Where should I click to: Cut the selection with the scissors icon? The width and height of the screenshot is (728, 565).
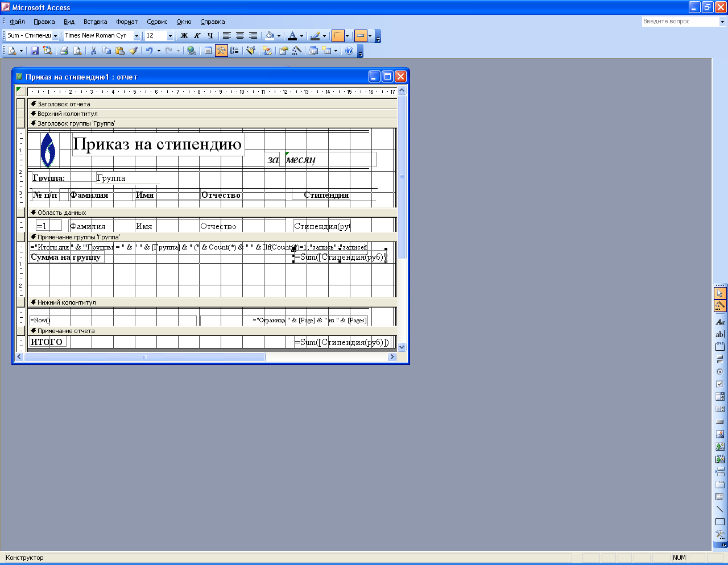point(94,51)
